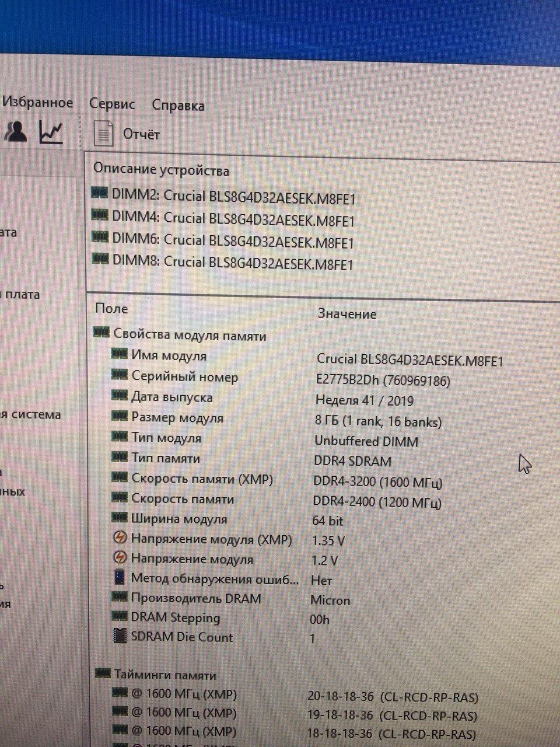The height and width of the screenshot is (747, 560).
Task: Click icon next to Тайминги памяти
Action: pos(103,673)
